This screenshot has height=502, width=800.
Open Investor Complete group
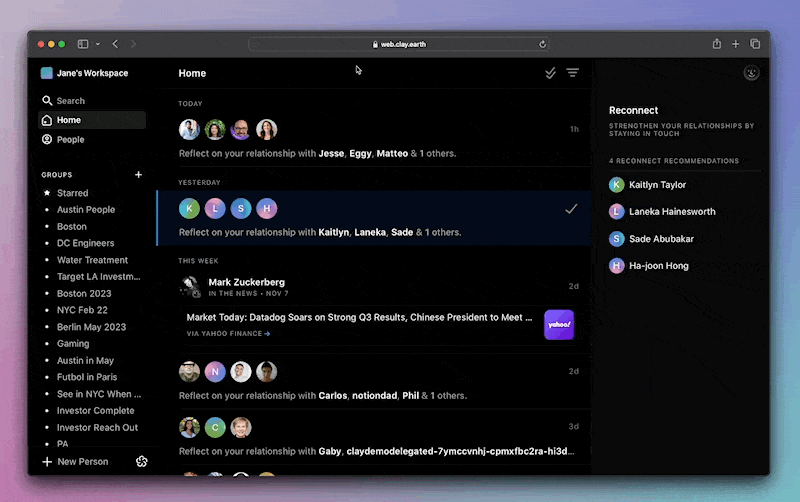[95, 411]
